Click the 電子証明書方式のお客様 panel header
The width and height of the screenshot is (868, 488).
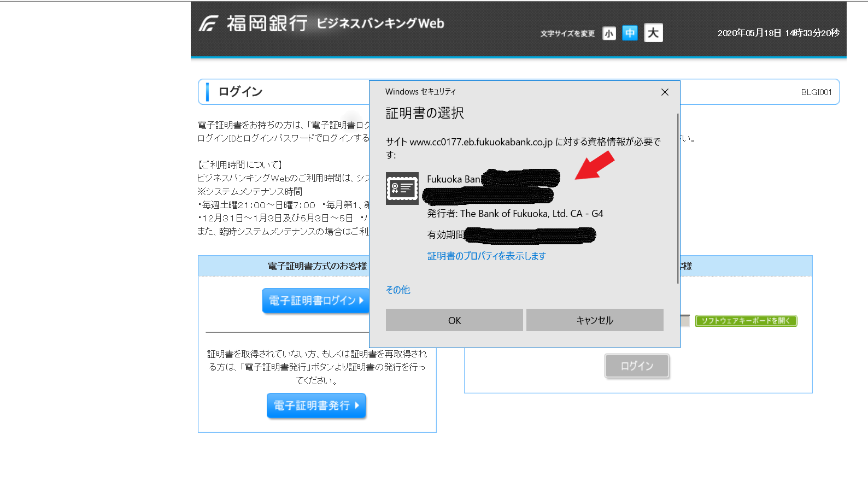click(x=317, y=266)
